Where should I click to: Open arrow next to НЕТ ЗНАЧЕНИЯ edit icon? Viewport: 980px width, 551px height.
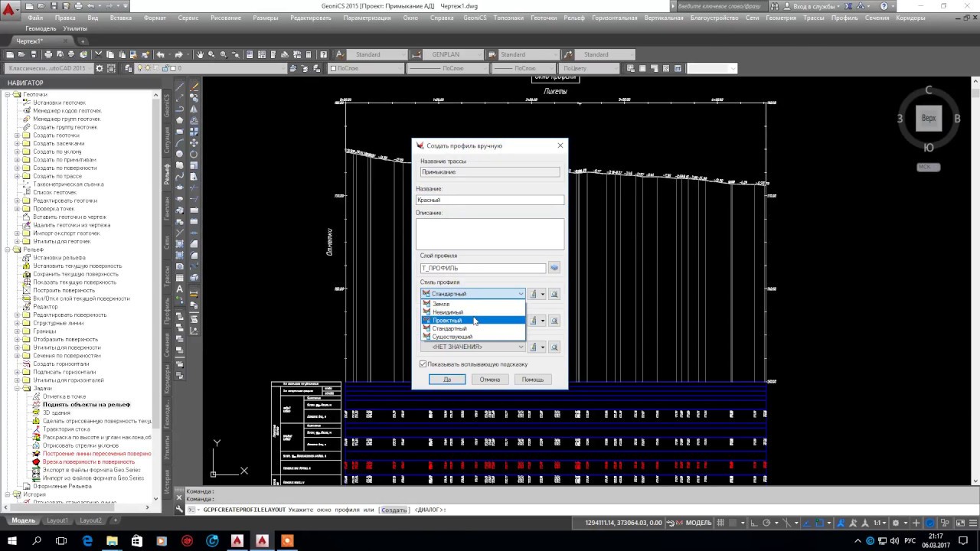[543, 347]
